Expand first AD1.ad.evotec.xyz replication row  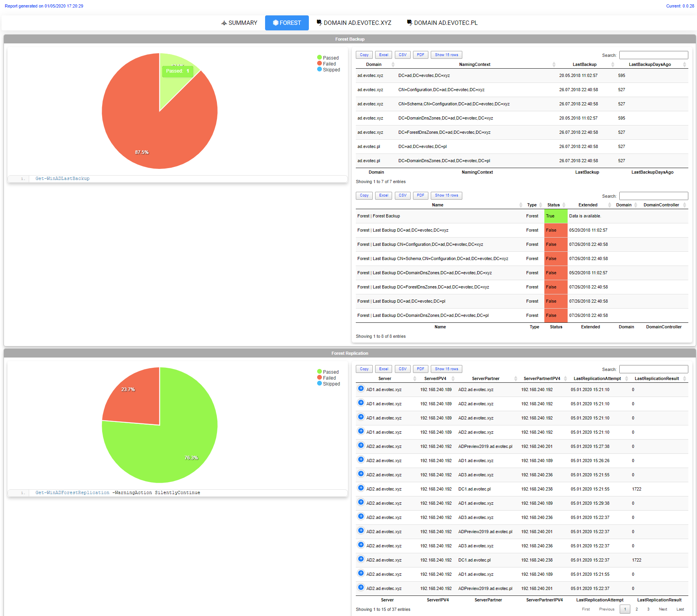(x=361, y=389)
